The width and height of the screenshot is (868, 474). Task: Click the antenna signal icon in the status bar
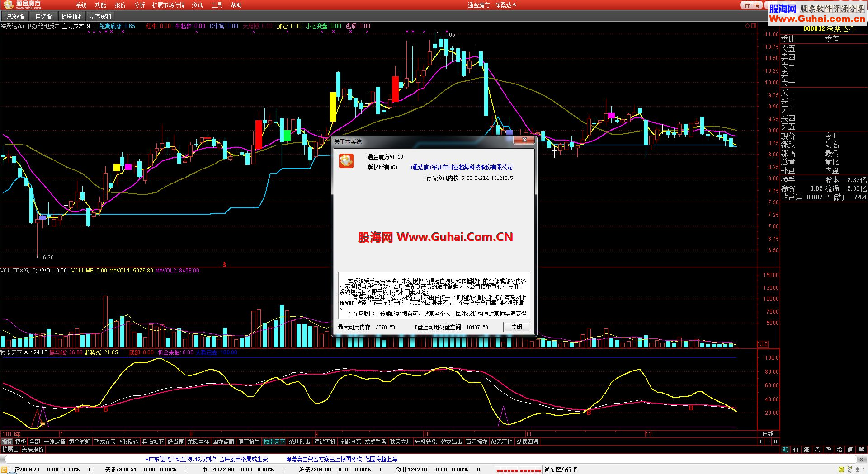[849, 469]
